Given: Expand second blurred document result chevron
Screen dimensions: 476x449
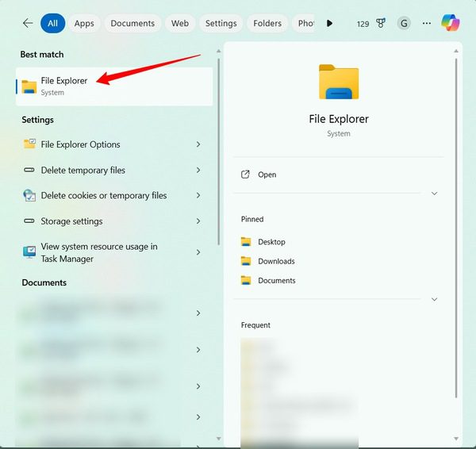Looking at the screenshot, I should point(198,350).
